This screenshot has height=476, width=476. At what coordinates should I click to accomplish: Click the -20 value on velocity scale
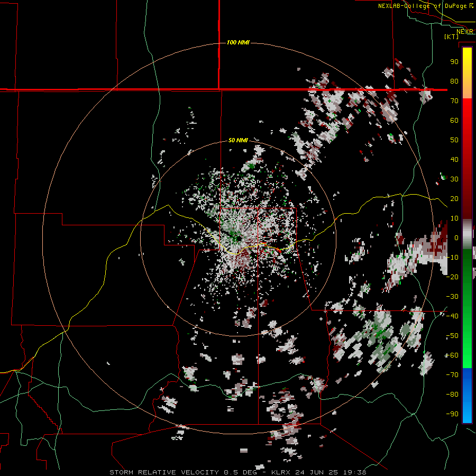click(x=453, y=277)
